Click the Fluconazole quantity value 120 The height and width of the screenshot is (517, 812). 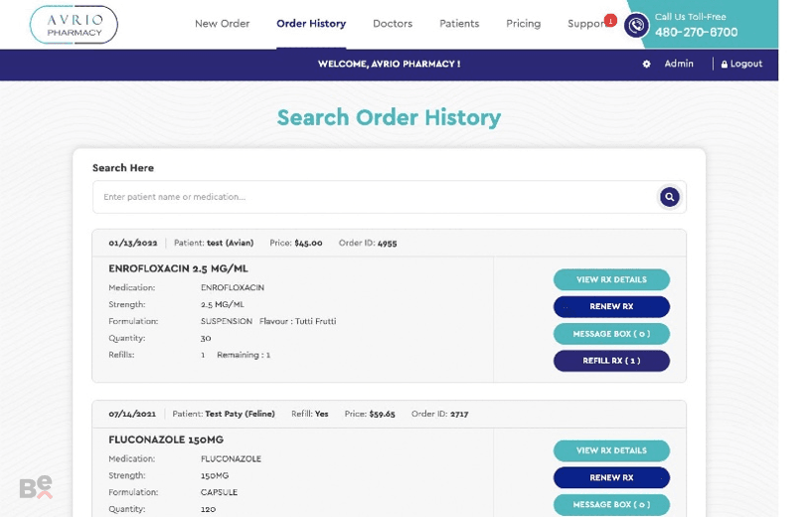coord(208,510)
